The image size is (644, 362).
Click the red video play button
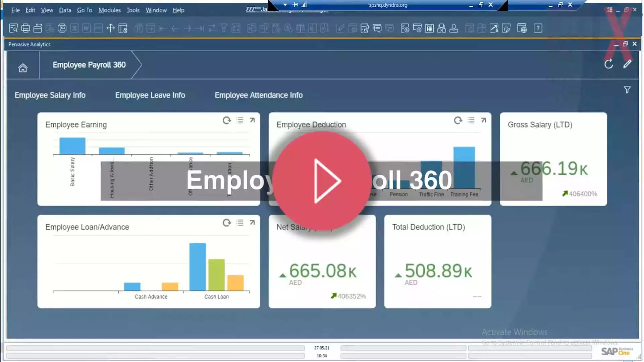(x=322, y=181)
